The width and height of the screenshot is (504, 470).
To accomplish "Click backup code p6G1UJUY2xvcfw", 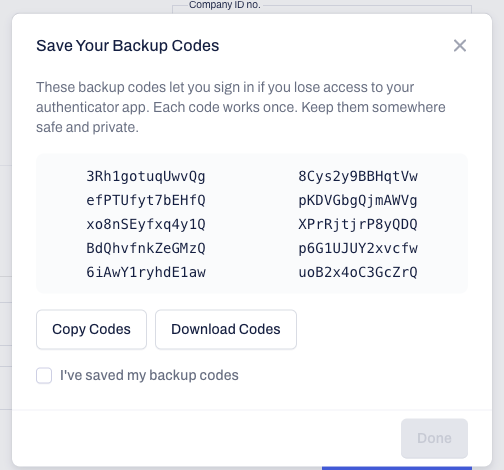I will pos(358,249).
